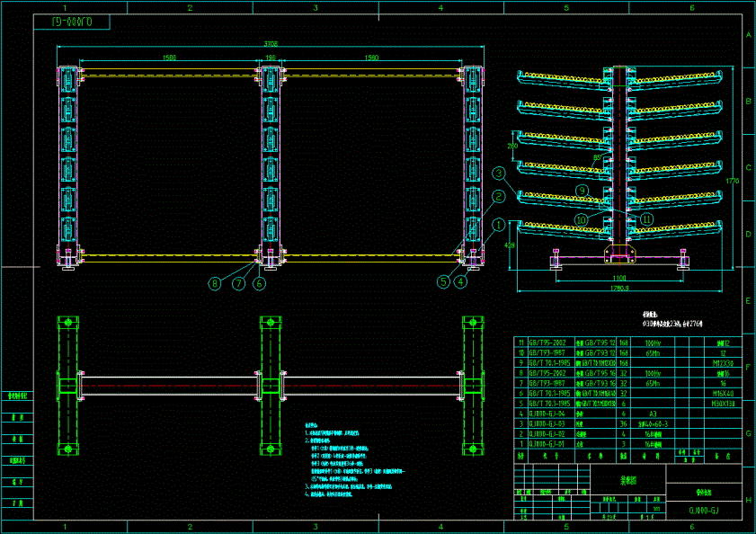Click the A3 material cell

click(x=653, y=414)
